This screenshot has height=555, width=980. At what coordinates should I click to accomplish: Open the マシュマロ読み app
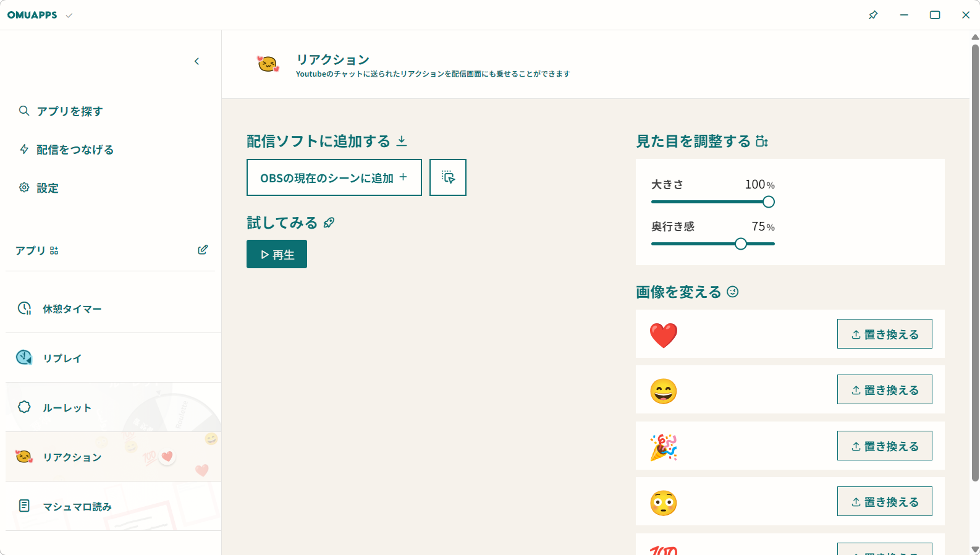[x=113, y=506]
